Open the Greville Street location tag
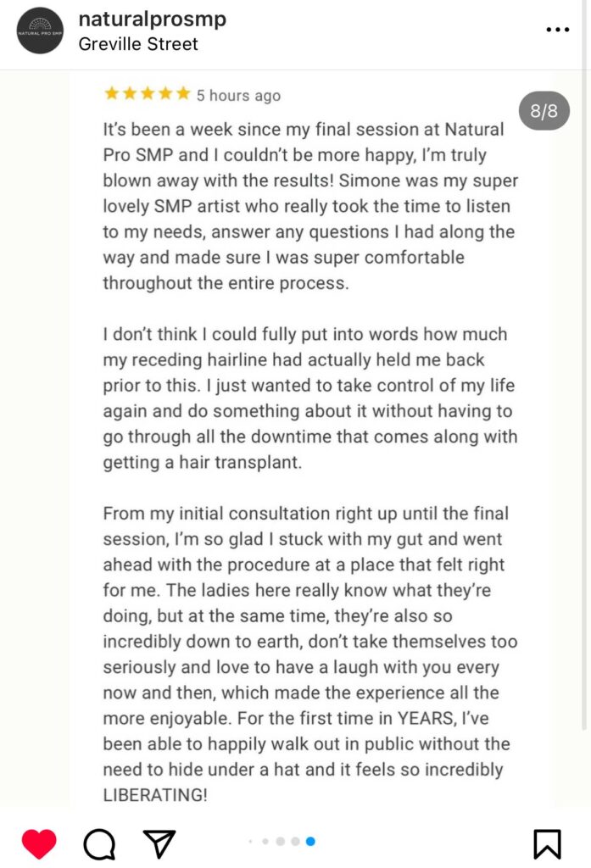This screenshot has height=868, width=591. coord(138,44)
